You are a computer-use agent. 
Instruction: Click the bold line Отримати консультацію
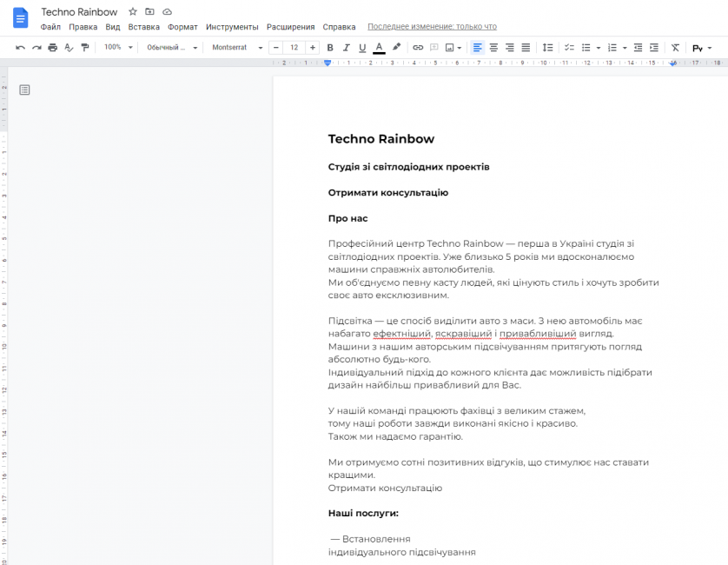point(388,192)
